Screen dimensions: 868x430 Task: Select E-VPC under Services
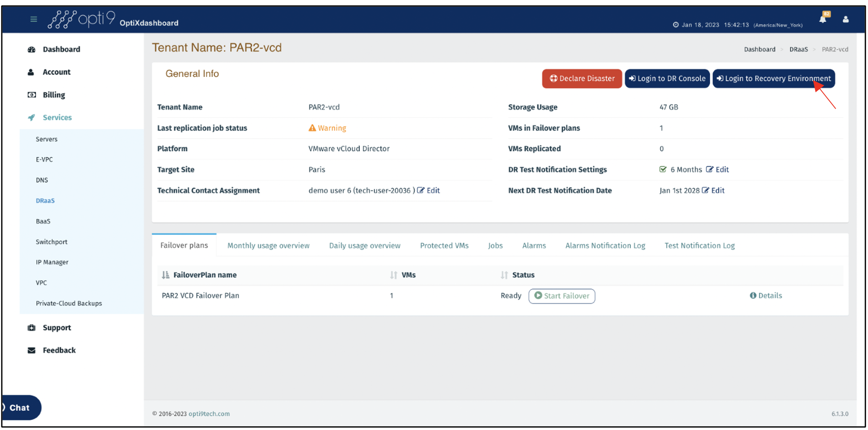[44, 160]
